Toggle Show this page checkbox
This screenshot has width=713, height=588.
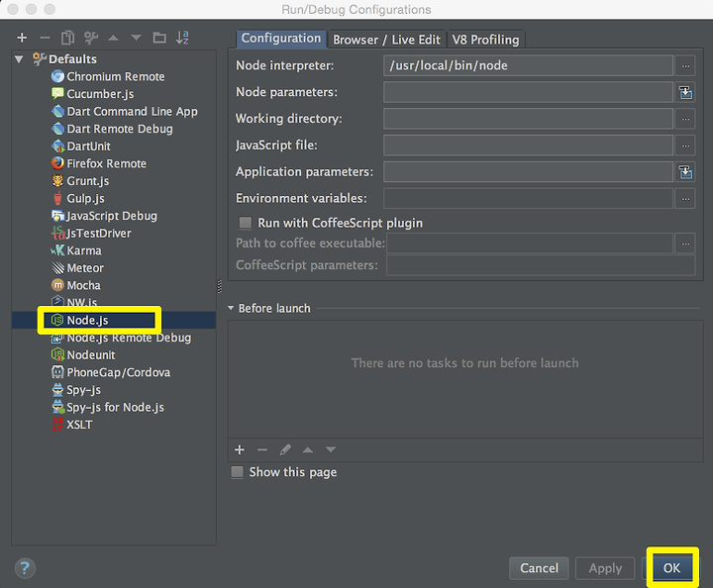[x=237, y=472]
